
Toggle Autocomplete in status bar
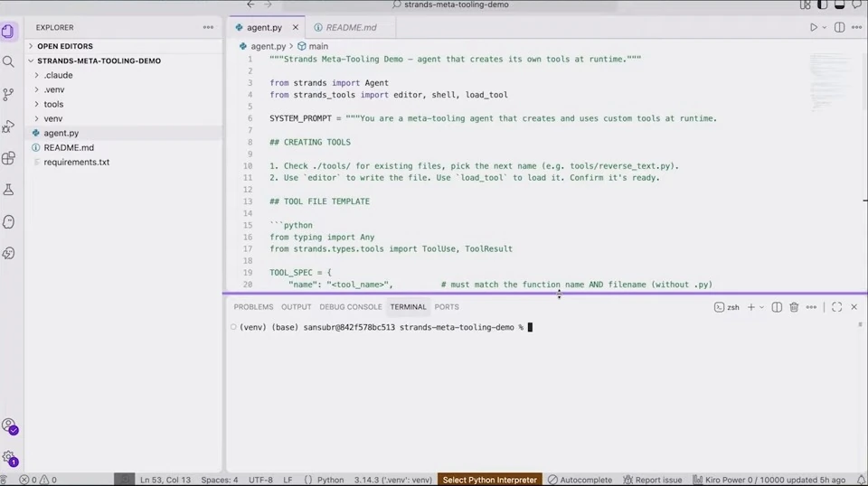click(x=580, y=480)
